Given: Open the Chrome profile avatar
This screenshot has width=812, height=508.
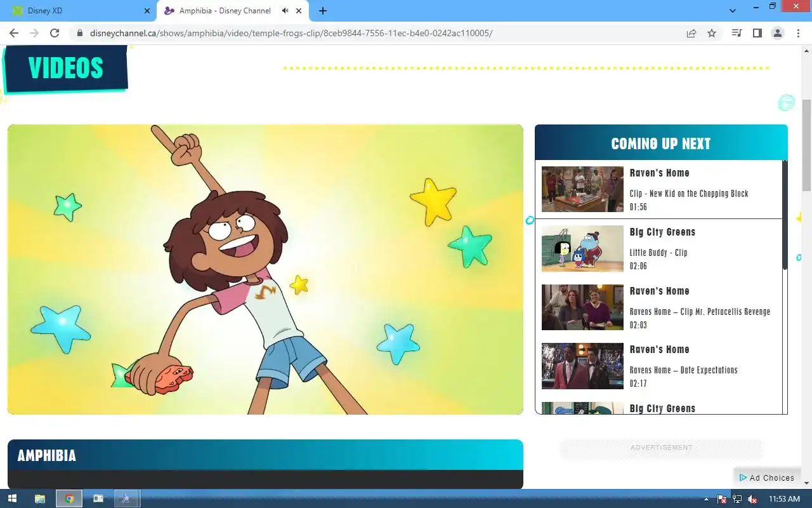Looking at the screenshot, I should point(777,33).
